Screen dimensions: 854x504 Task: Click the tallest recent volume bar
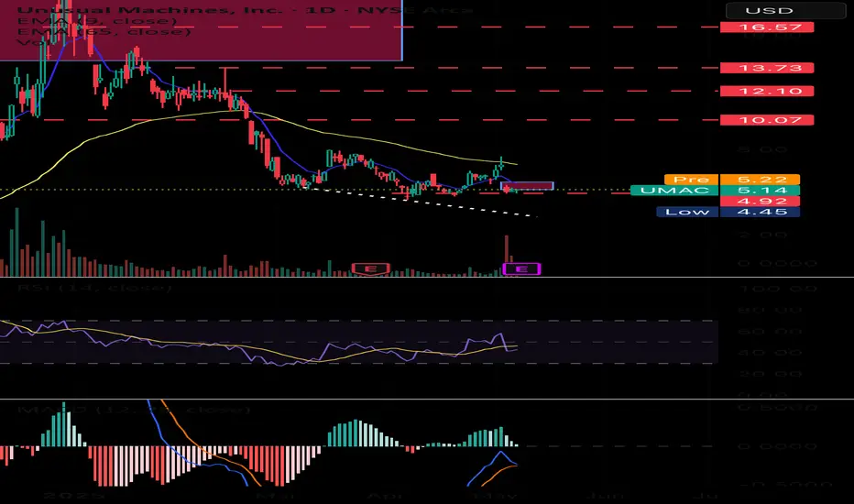click(x=507, y=256)
